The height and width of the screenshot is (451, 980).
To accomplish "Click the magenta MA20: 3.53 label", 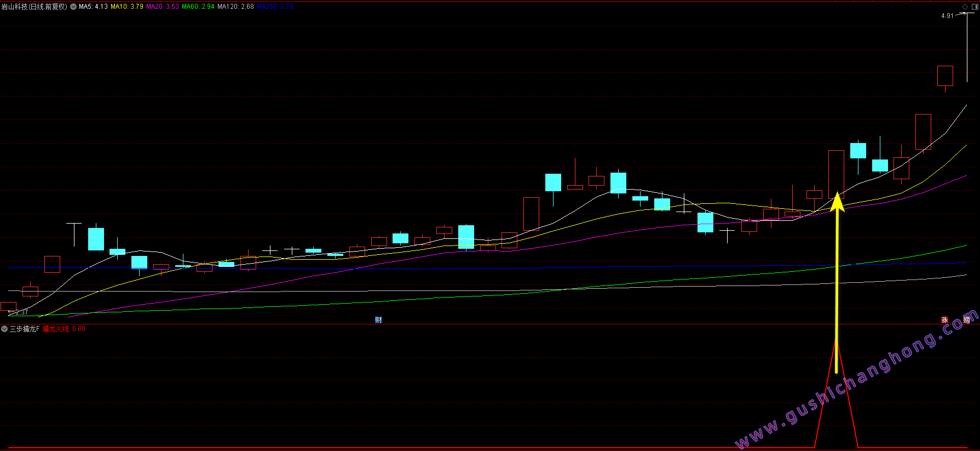I will coord(163,7).
